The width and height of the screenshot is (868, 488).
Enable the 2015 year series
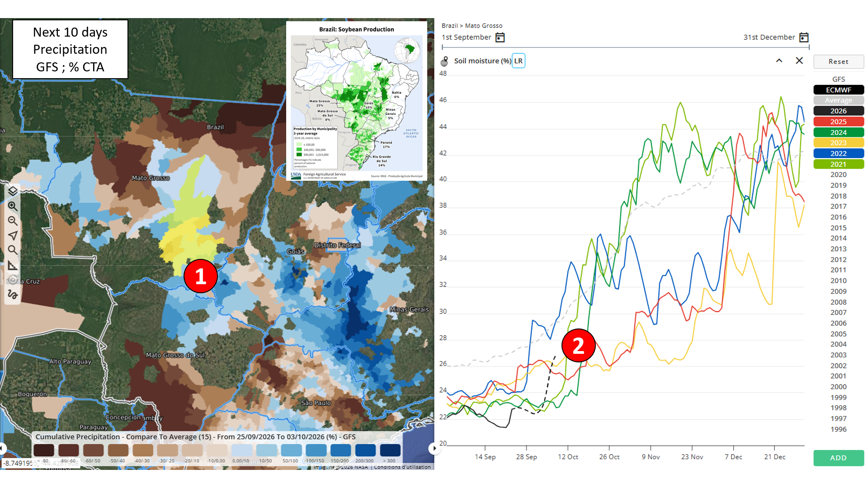(839, 228)
